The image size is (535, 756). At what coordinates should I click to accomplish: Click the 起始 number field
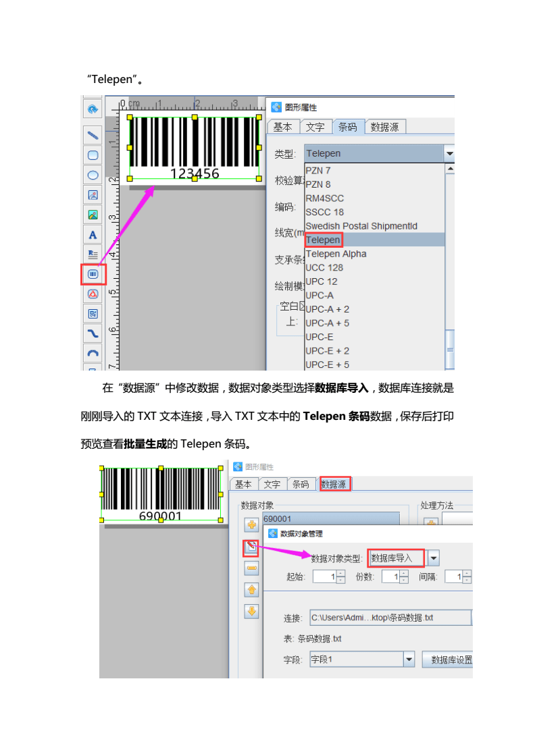pos(324,576)
